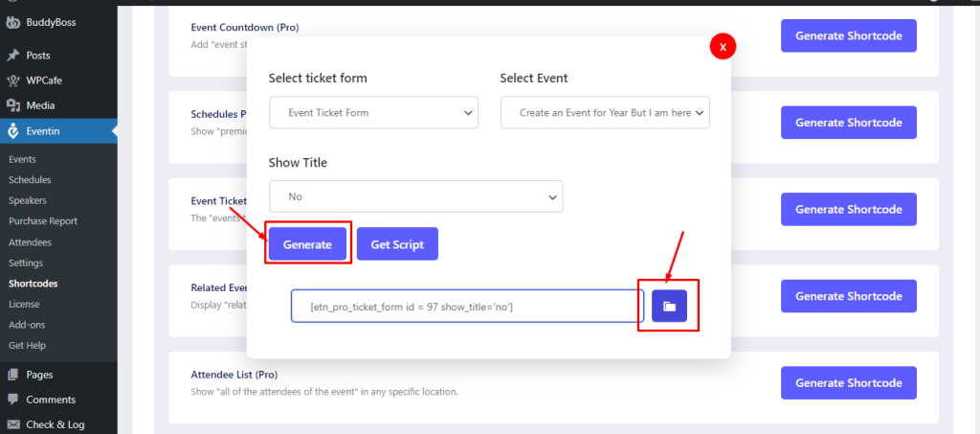This screenshot has width=980, height=434.
Task: Click the WPCafe menu icon
Action: [12, 80]
